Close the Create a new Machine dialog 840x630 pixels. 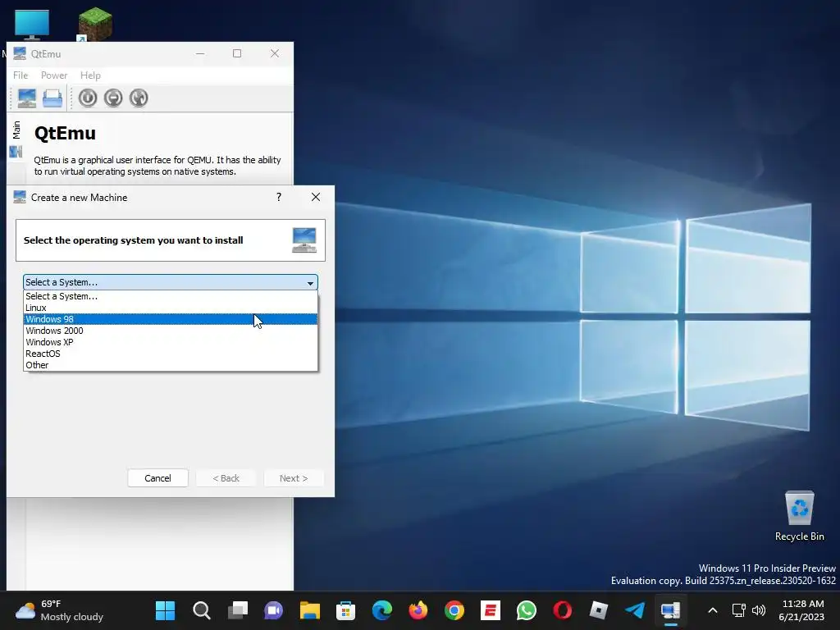coord(316,197)
